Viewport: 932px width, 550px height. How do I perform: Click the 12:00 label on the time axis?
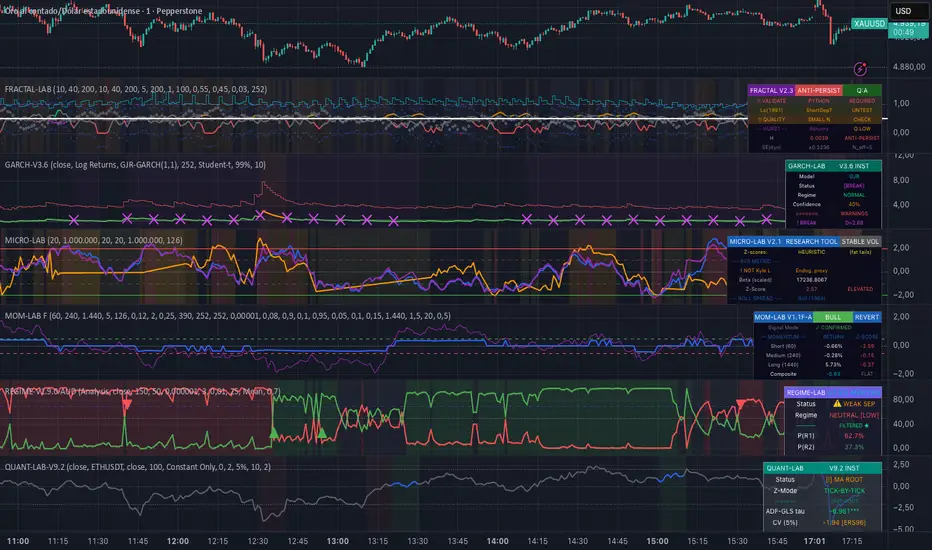(x=178, y=541)
